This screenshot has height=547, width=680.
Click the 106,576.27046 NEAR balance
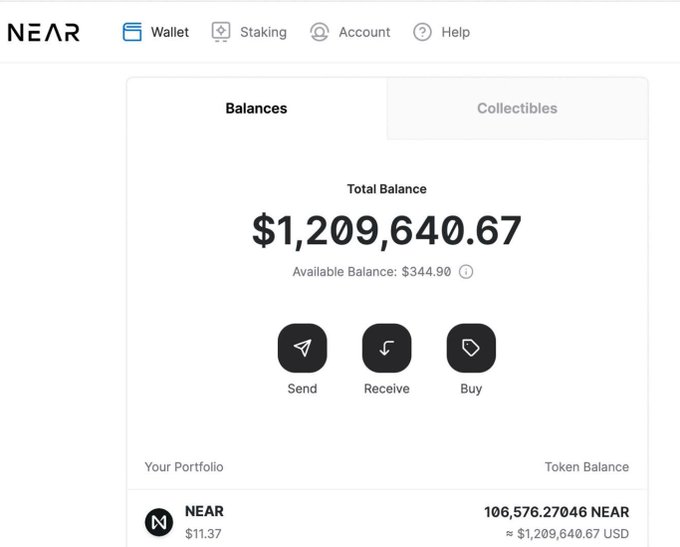pos(556,512)
